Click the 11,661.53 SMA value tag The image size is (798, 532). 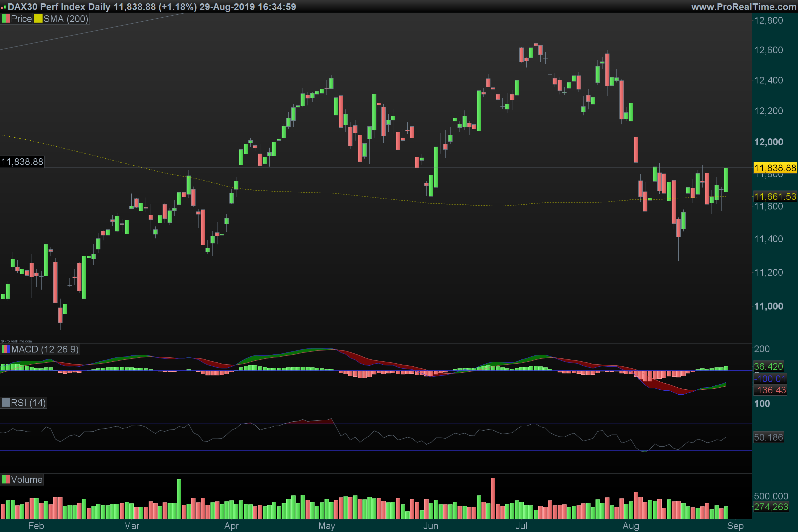point(775,197)
